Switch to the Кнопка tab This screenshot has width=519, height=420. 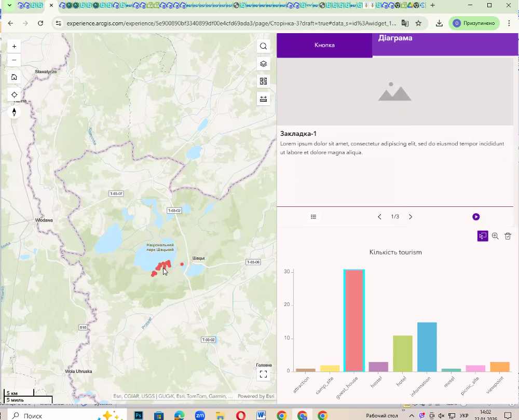point(324,45)
